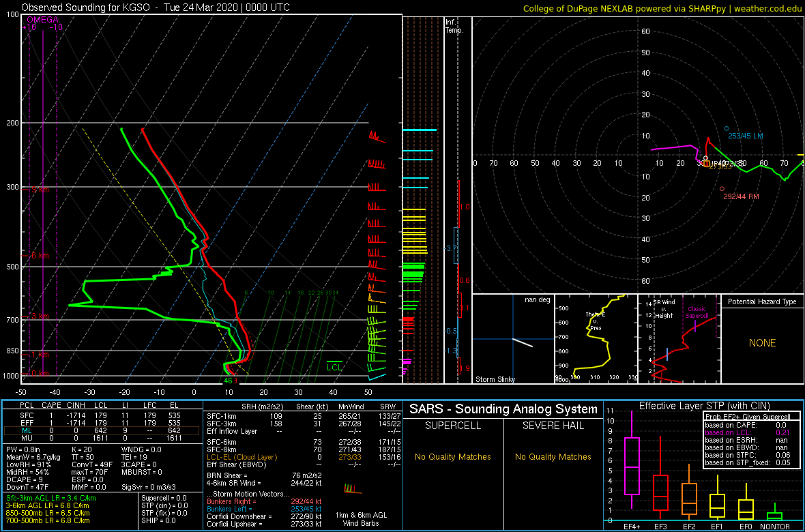
Task: Click the SFC-3km kinematics row
Action: (303, 423)
